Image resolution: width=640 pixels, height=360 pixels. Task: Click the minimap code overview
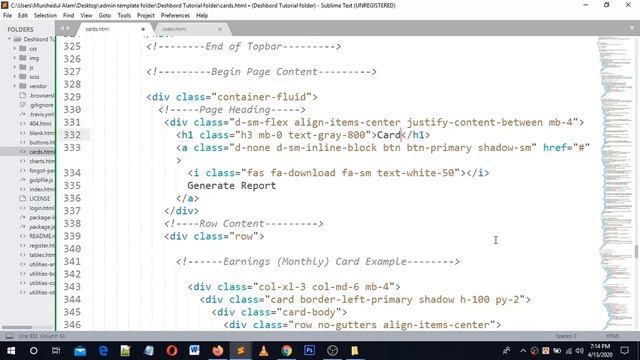coord(616,182)
